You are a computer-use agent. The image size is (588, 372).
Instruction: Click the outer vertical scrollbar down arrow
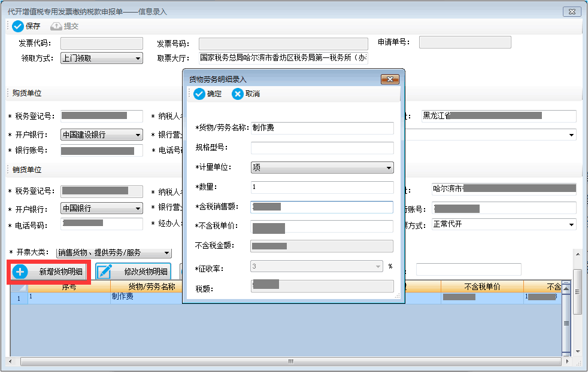coord(578,352)
